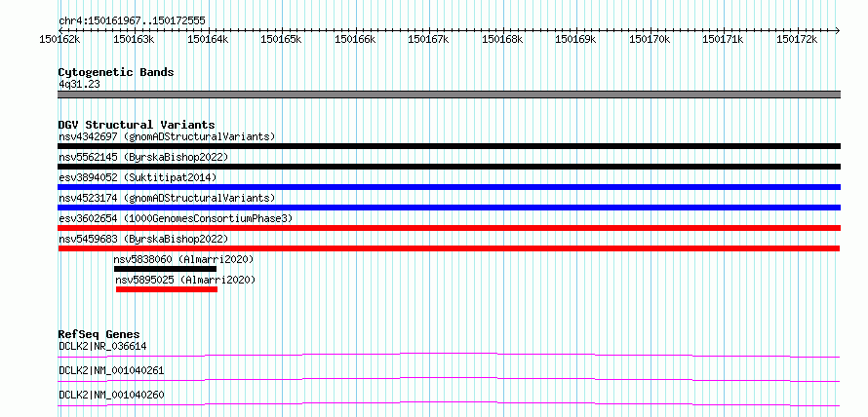This screenshot has height=417, width=868.
Task: Select the gray 4q31.23 cytogenetic band bar
Action: [449, 95]
